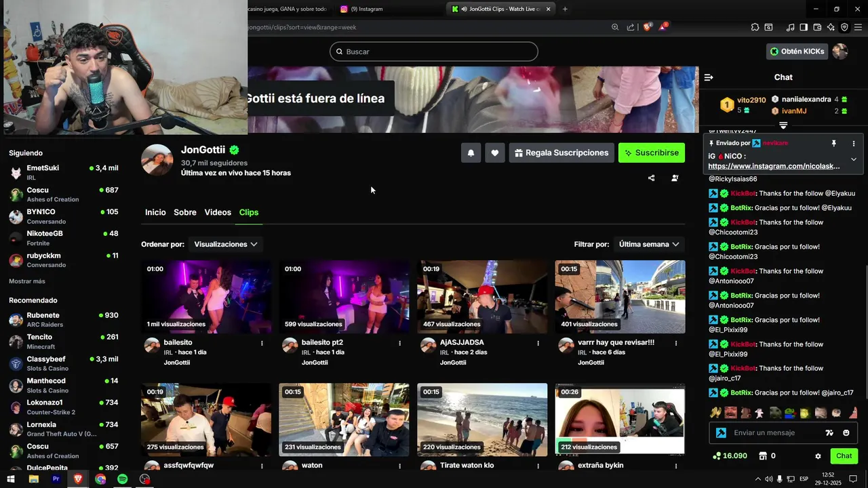Click the share channel icon
868x488 pixels.
pyautogui.click(x=652, y=178)
